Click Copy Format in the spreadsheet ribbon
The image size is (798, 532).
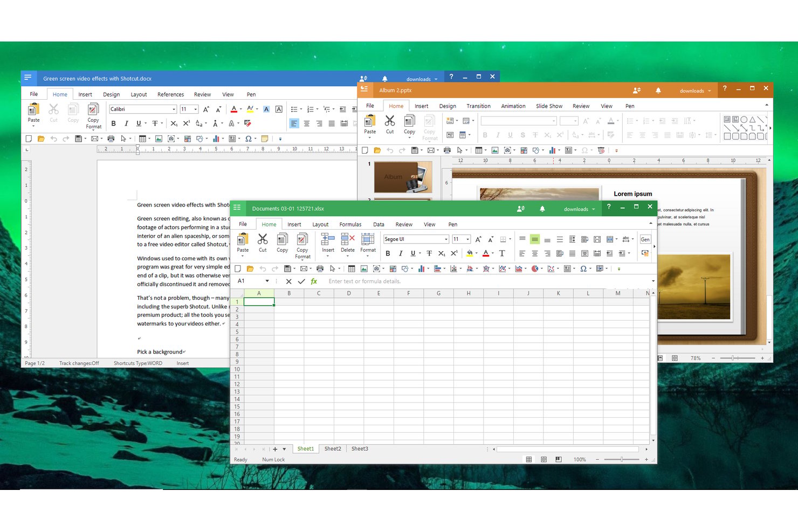coord(302,246)
